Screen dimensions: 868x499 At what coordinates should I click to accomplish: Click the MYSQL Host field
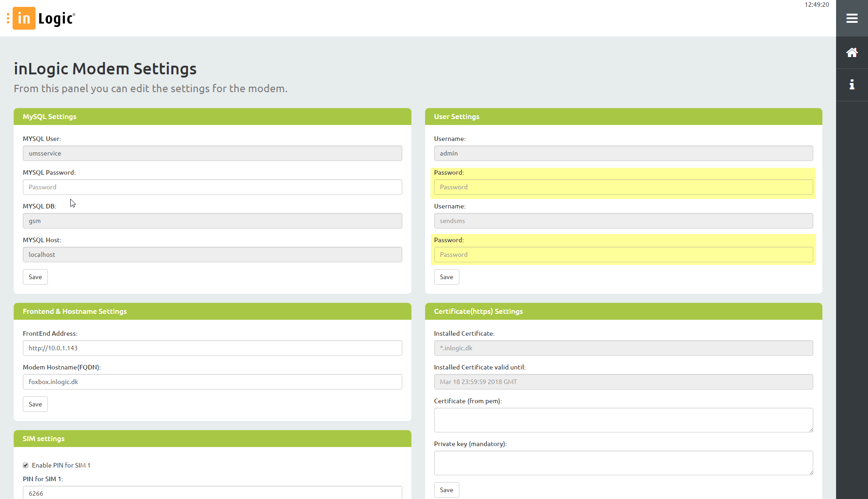(212, 255)
